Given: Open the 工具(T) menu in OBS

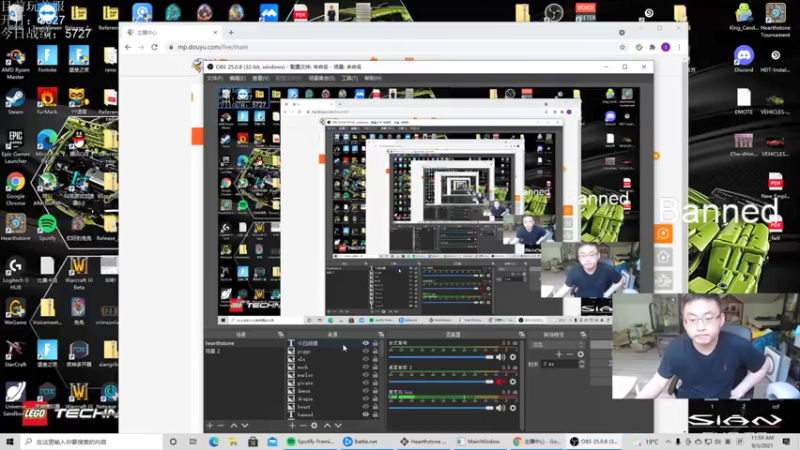Looking at the screenshot, I should click(x=349, y=78).
